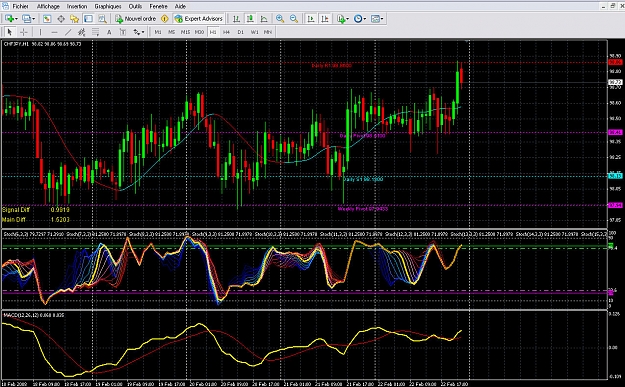Image resolution: width=625 pixels, height=387 pixels.
Task: Select the crosshair cursor tool
Action: 24,32
